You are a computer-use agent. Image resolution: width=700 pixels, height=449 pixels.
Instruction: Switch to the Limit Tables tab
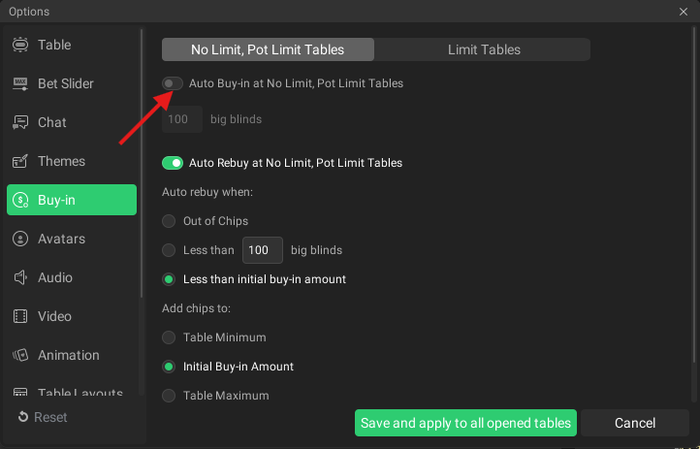(482, 49)
